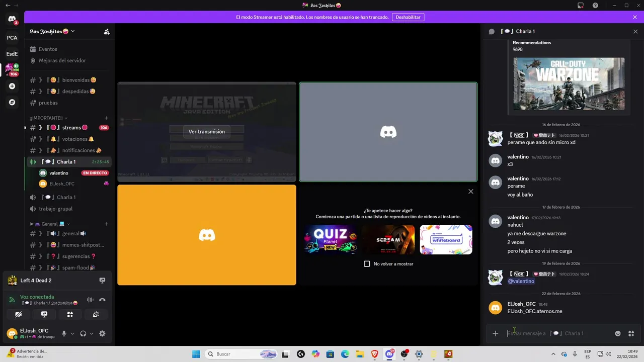This screenshot has width=644, height=362.
Task: Open Discord direct messages home icon
Action: (x=12, y=19)
